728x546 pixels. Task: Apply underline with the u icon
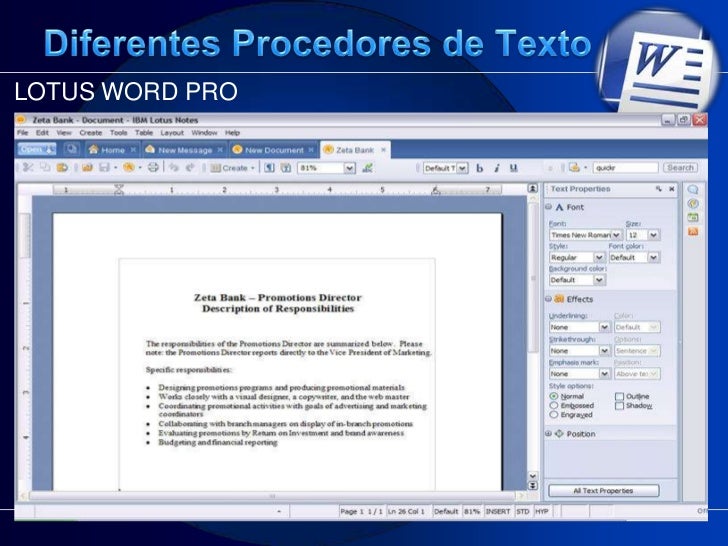coord(514,168)
